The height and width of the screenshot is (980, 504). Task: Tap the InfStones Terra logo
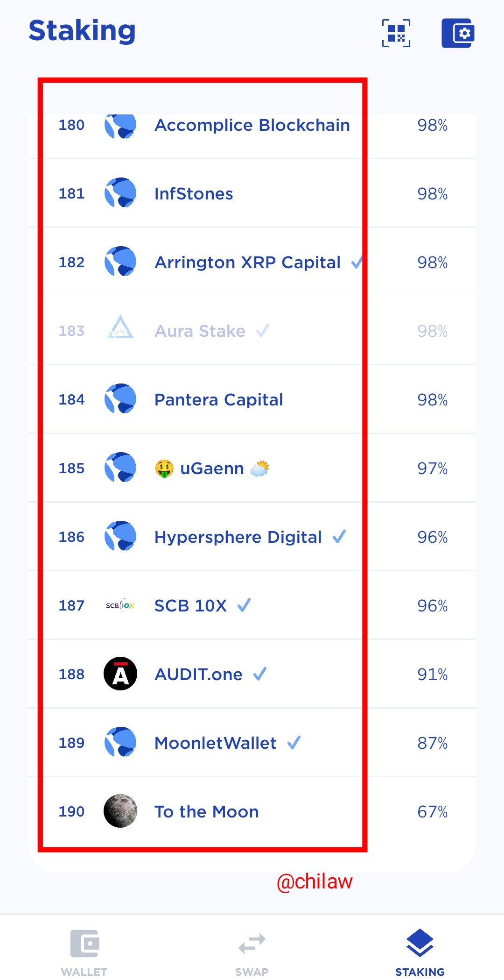tap(120, 193)
